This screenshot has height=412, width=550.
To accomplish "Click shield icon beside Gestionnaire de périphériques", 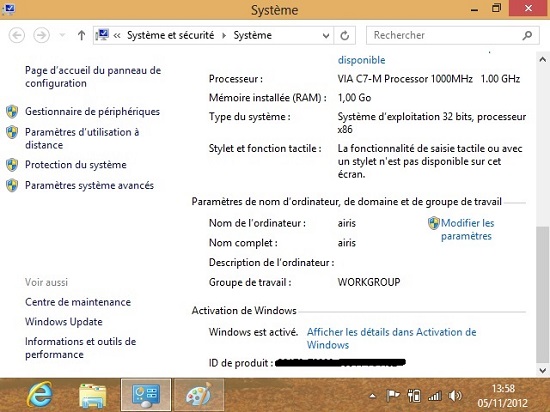I will pos(12,112).
